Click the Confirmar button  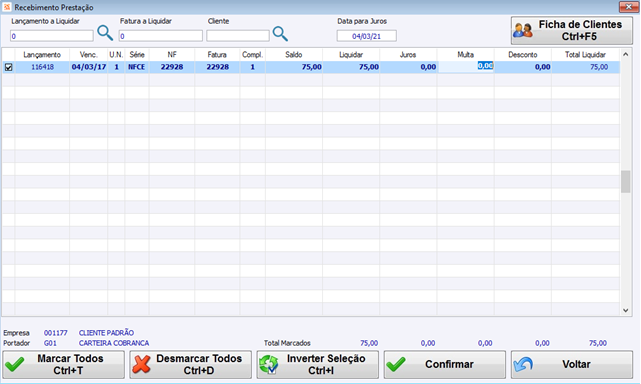[445, 364]
